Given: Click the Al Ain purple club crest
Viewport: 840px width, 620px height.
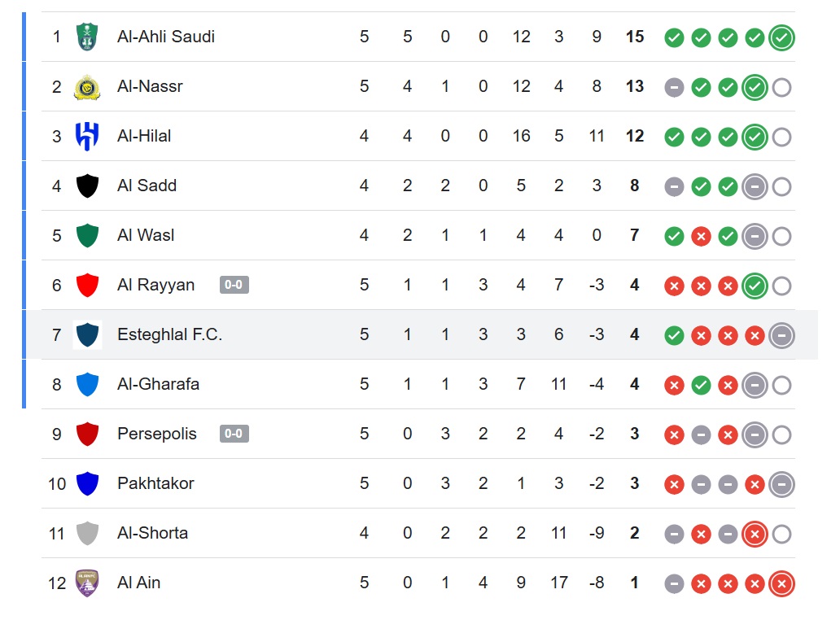Looking at the screenshot, I should tap(87, 583).
